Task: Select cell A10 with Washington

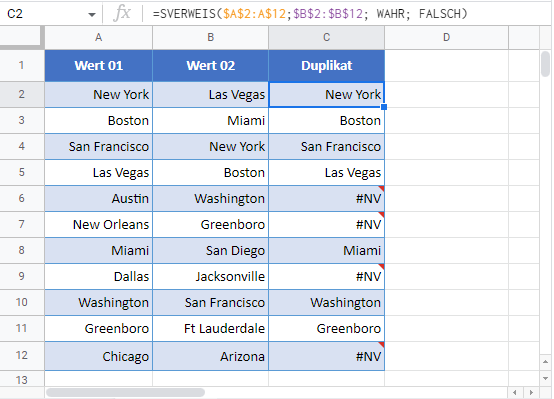Action: 99,303
